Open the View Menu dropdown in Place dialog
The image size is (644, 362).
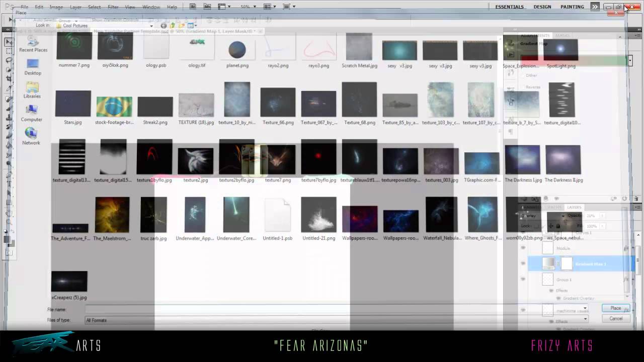[192, 26]
